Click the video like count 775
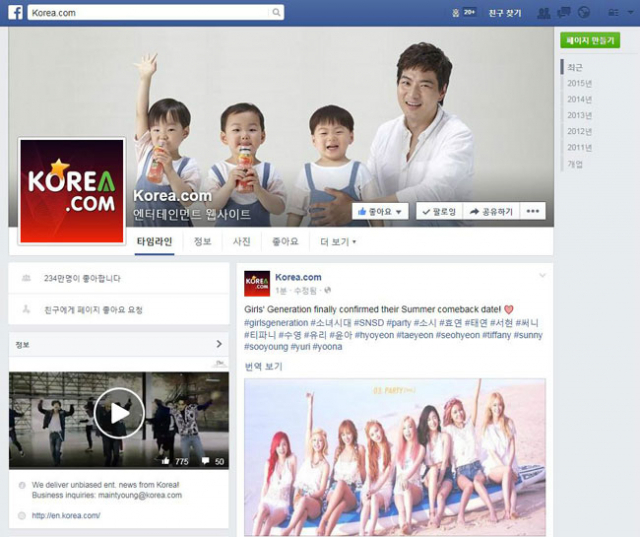Screen dimensions: 640x537 [x=176, y=461]
